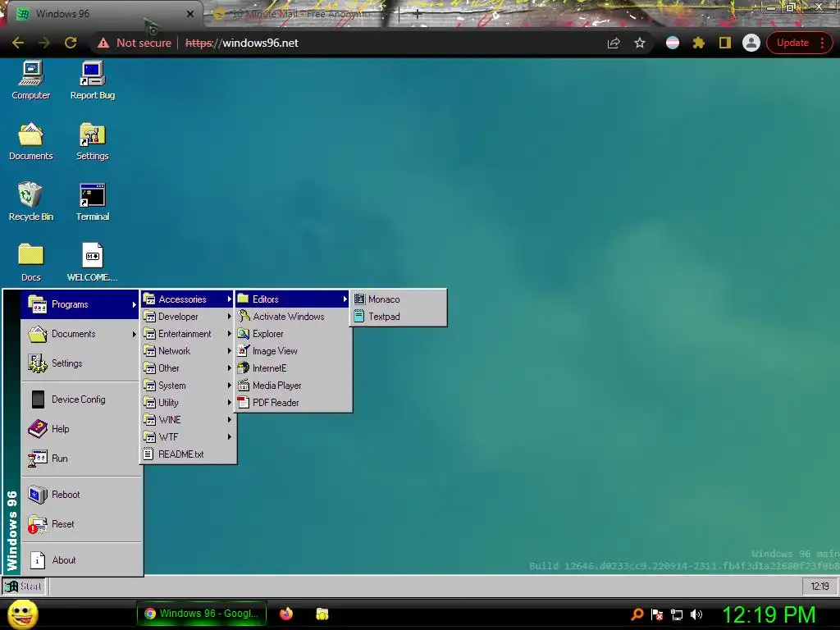Open About from the Start menu
The image size is (840, 630).
(x=81, y=559)
